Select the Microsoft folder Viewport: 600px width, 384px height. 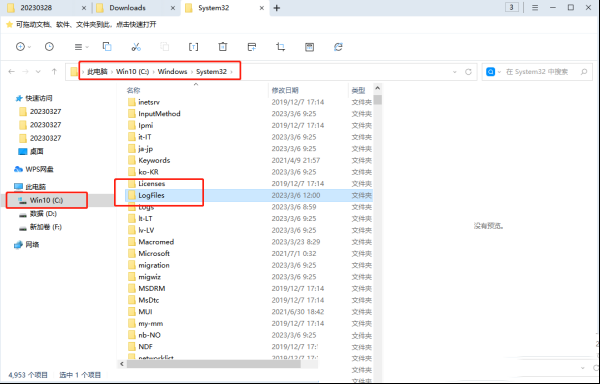154,254
